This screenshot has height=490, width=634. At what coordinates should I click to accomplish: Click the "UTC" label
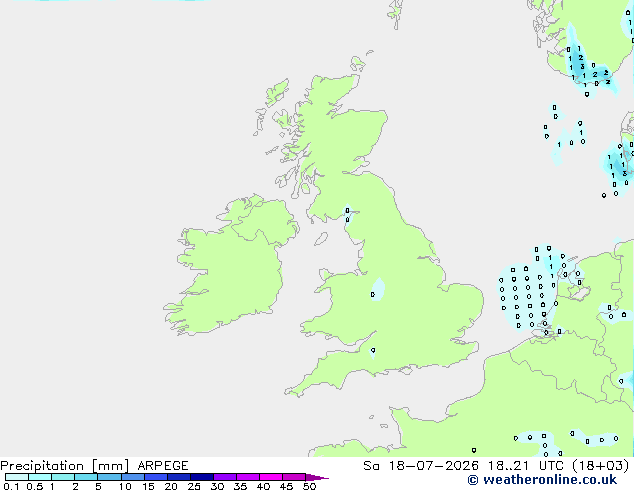coord(553,466)
